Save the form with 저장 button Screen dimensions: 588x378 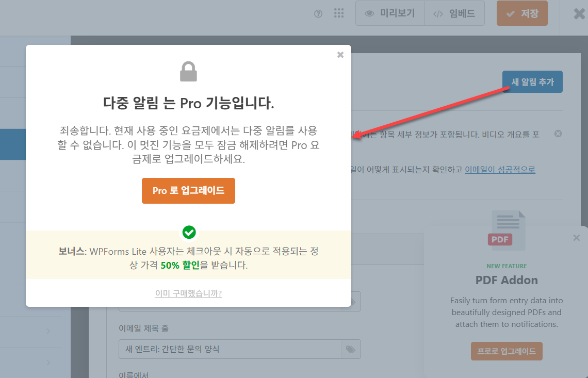pyautogui.click(x=522, y=13)
